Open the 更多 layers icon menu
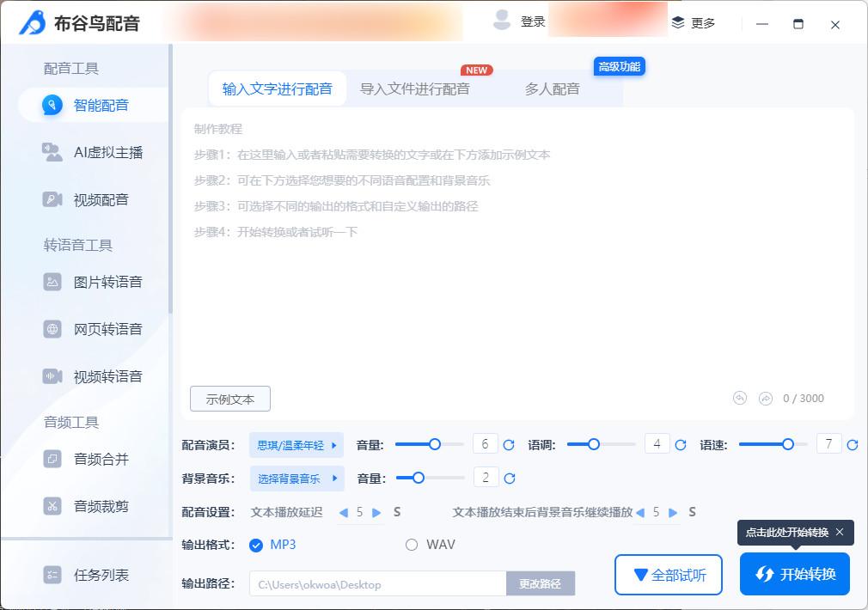 point(678,22)
